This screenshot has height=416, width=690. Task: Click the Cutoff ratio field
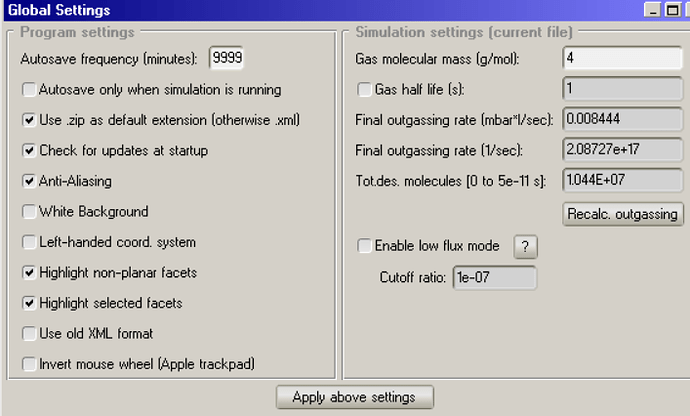coord(494,277)
